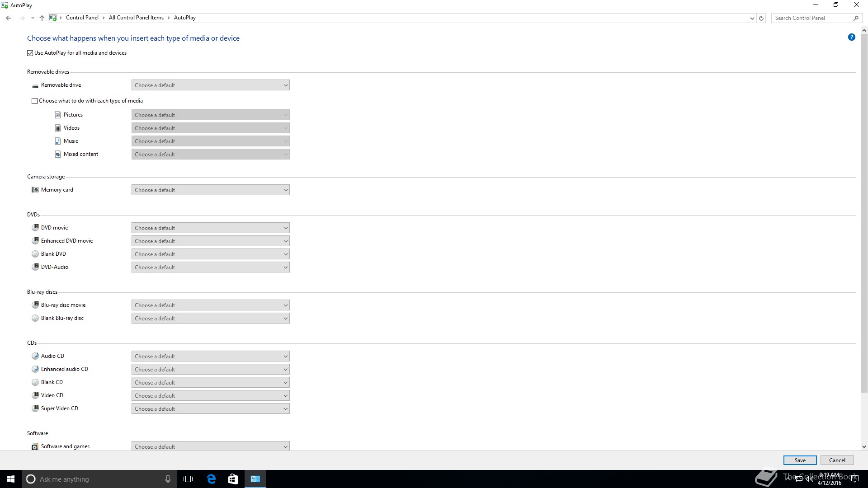This screenshot has width=868, height=488.
Task: Click the Software and games icon
Action: 35,446
